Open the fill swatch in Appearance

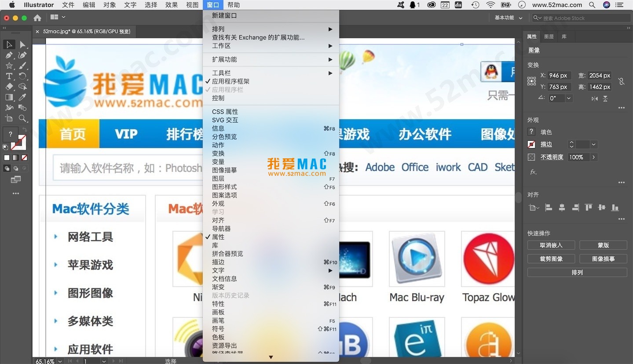point(531,132)
